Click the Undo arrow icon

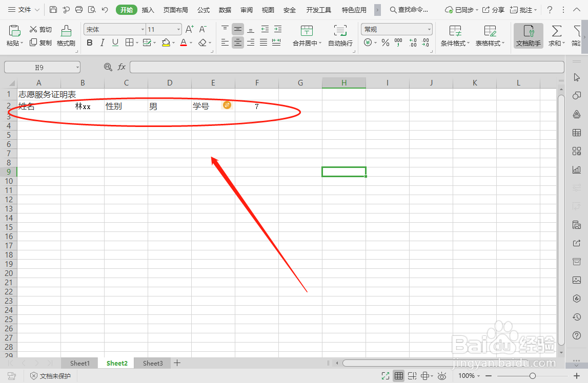click(105, 10)
